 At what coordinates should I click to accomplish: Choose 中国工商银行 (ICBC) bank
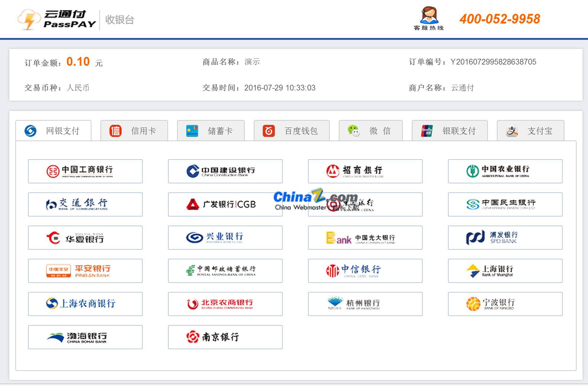85,171
